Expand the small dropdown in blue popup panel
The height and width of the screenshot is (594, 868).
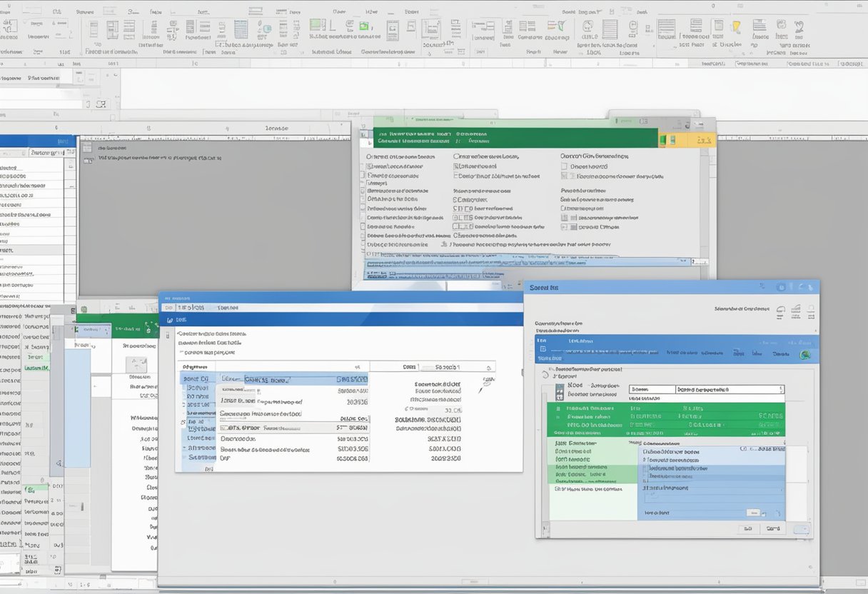pyautogui.click(x=752, y=513)
